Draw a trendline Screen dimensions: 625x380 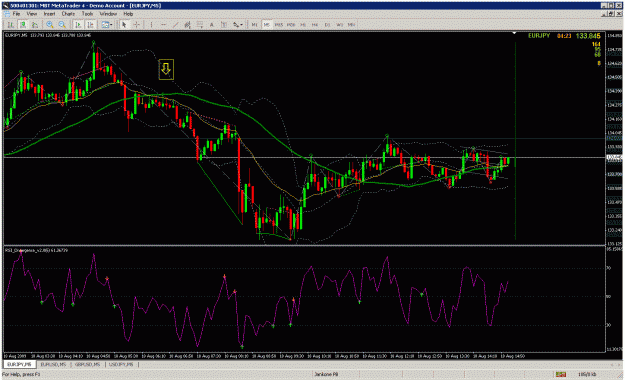pyautogui.click(x=175, y=25)
